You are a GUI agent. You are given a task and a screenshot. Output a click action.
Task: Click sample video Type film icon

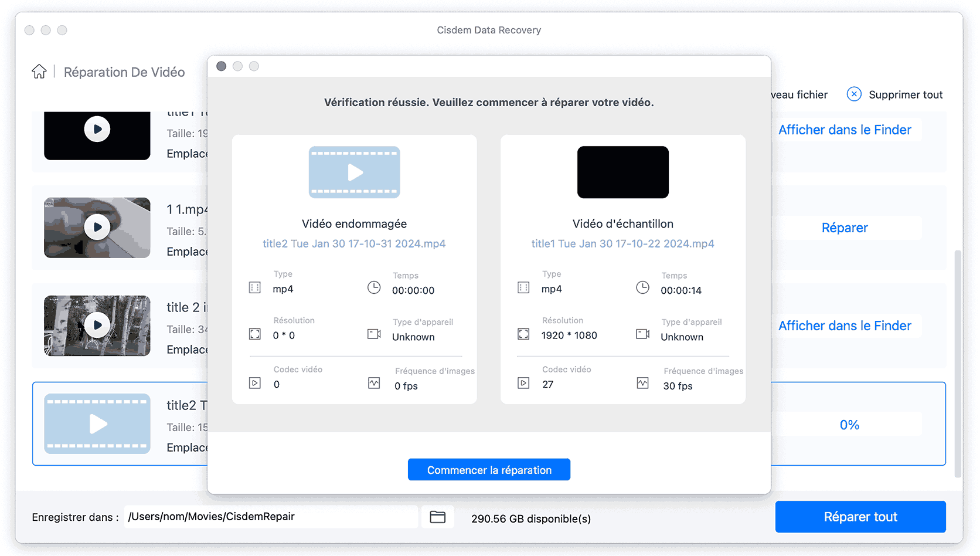(523, 287)
